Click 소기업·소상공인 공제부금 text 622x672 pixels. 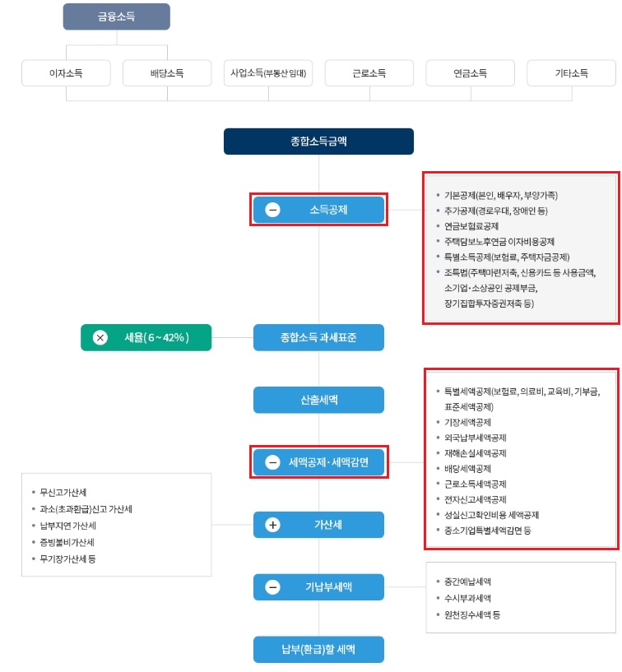click(x=491, y=288)
